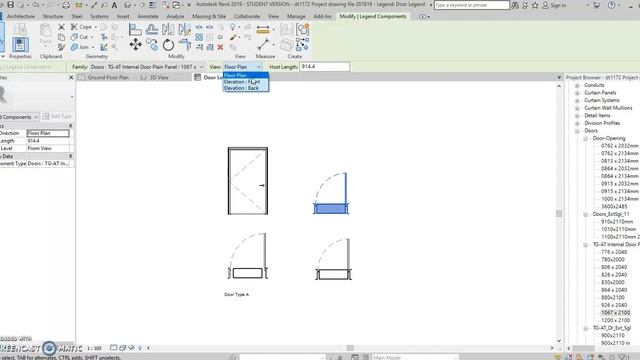640x360 pixels.
Task: Click the Help question mark icon
Action: pyautogui.click(x=611, y=5)
